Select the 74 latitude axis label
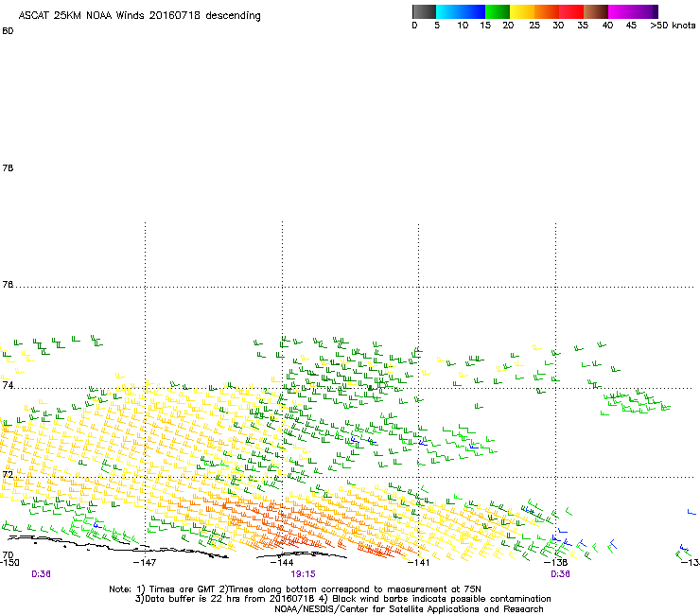 point(8,385)
